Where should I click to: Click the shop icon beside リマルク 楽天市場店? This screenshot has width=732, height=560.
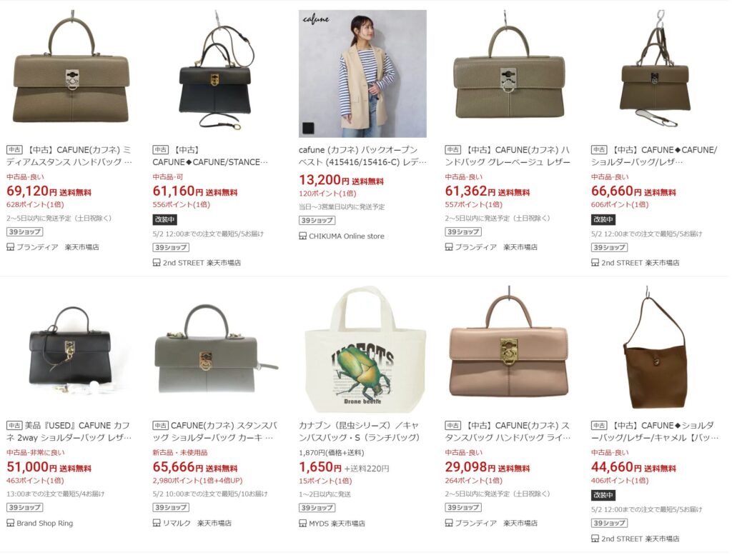click(x=157, y=523)
